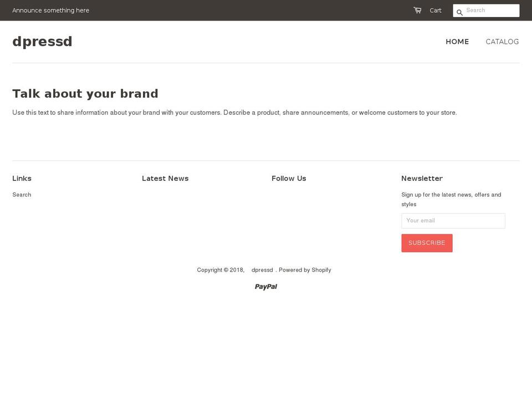Focus the Your email field

[x=453, y=221]
